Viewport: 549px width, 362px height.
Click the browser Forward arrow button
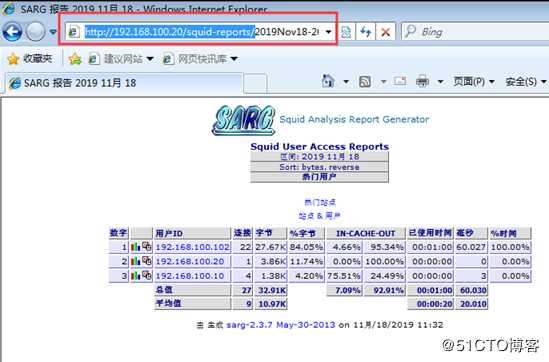(x=36, y=32)
